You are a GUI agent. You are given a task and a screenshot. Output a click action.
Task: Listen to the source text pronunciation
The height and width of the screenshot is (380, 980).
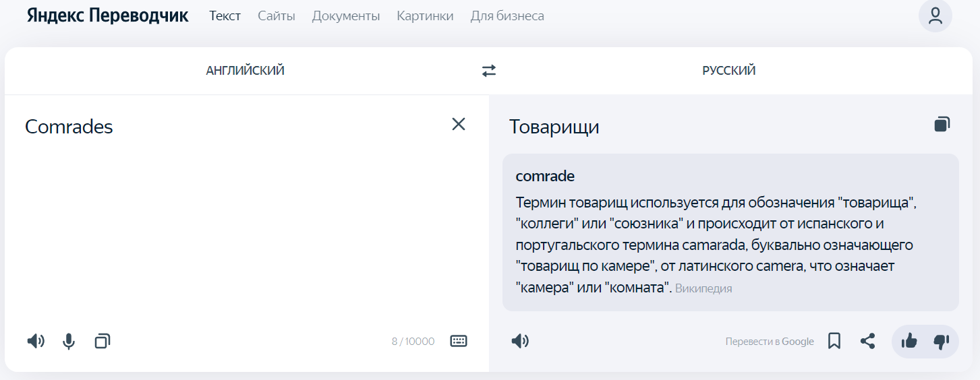(36, 341)
